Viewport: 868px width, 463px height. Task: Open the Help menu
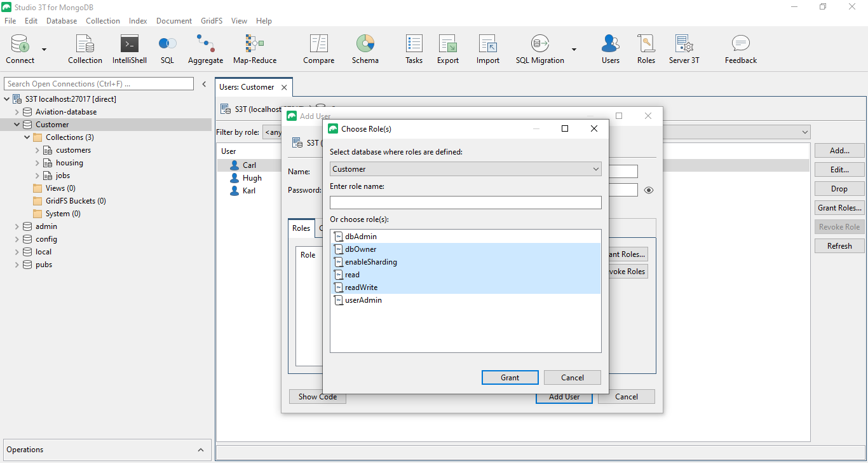click(x=264, y=21)
